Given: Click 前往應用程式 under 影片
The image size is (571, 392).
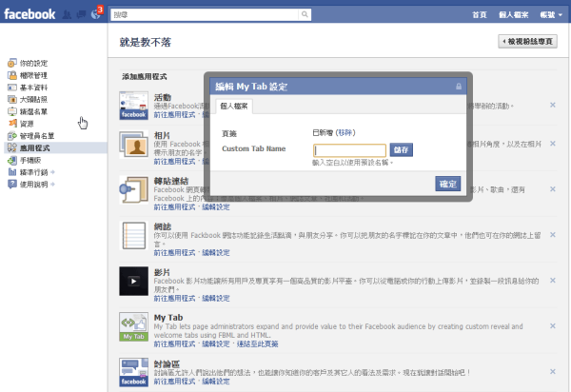Looking at the screenshot, I should pos(174,299).
